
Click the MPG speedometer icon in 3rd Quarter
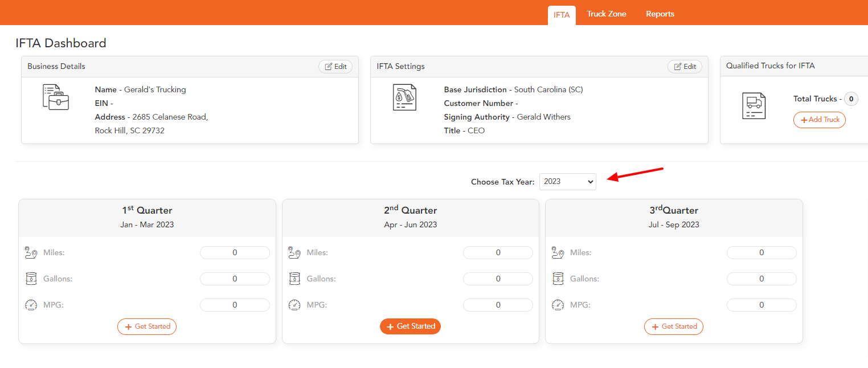pos(558,305)
